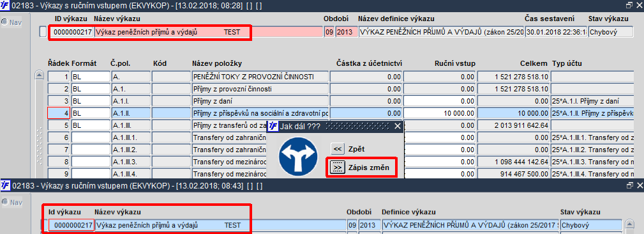Tick the checkbox before ID 0000000217
The height and width of the screenshot is (234, 644).
coord(43,32)
